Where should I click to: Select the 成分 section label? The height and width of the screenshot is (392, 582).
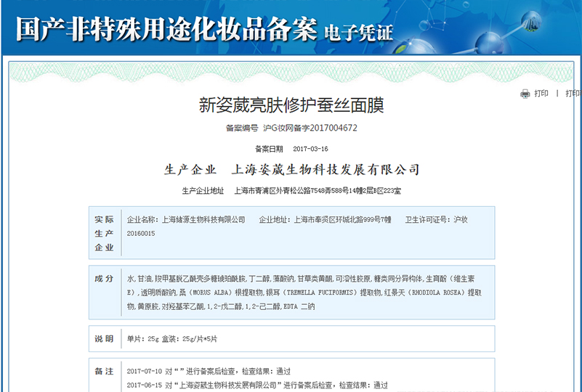tap(104, 279)
